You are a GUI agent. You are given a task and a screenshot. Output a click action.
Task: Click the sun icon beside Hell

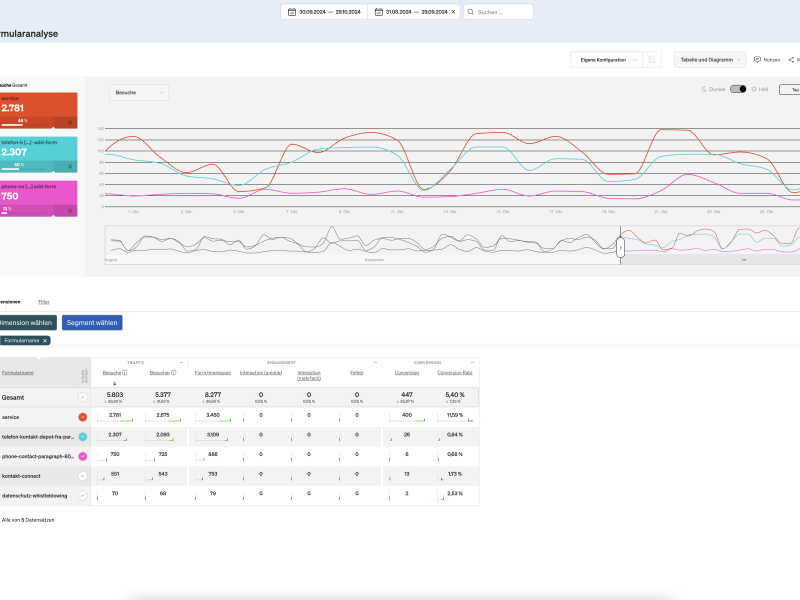pyautogui.click(x=754, y=89)
